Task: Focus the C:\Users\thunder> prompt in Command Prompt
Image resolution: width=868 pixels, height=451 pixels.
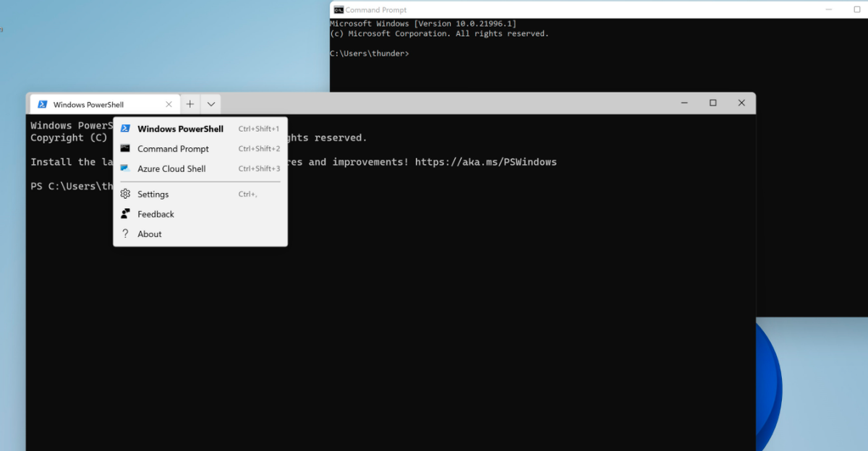Action: (370, 53)
